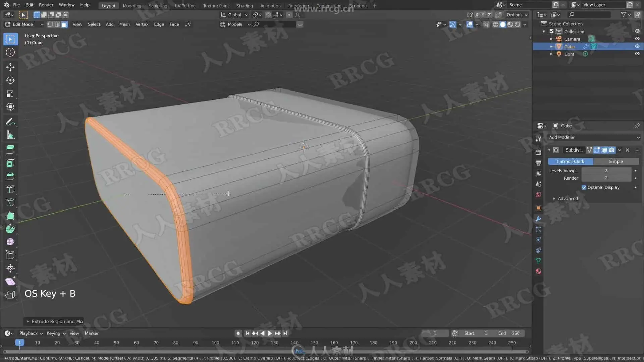Select the Move tool in toolbar
Viewport: 644px width, 362px height.
pyautogui.click(x=10, y=67)
